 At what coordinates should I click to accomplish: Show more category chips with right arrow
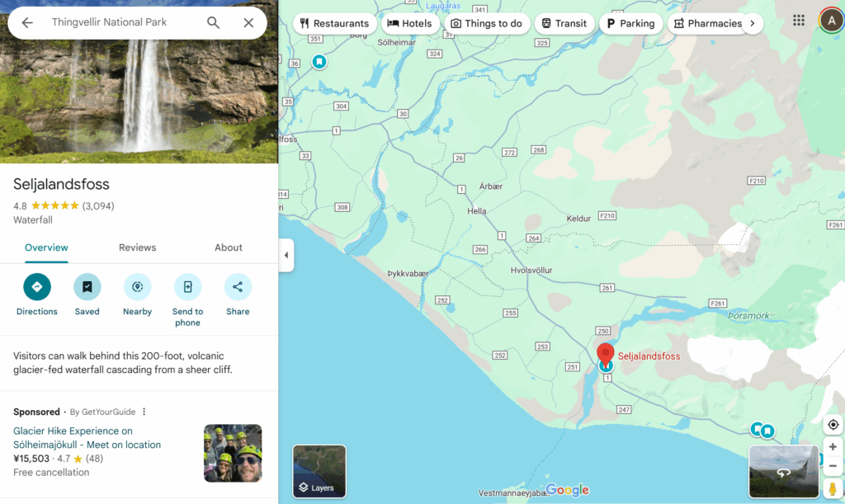[753, 24]
